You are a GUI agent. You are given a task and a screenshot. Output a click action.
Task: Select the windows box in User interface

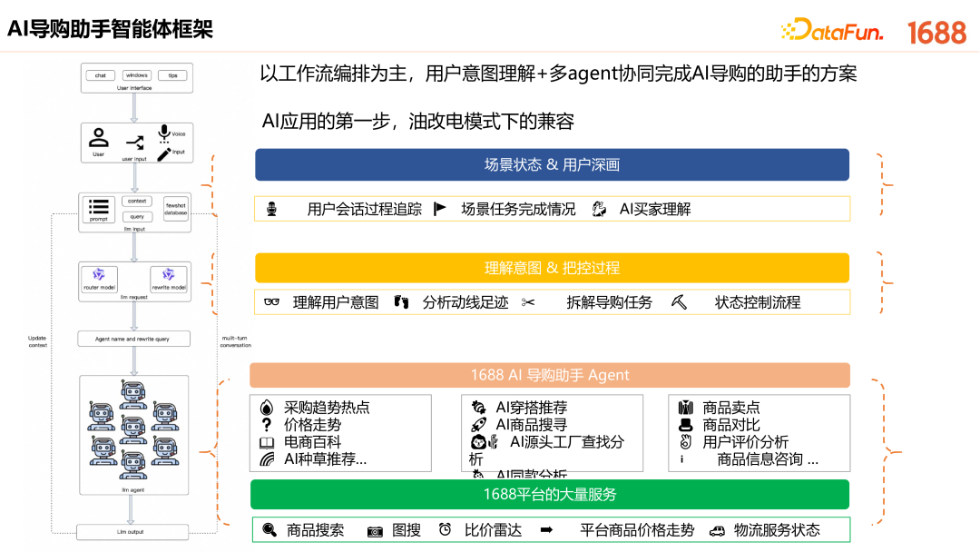click(137, 75)
